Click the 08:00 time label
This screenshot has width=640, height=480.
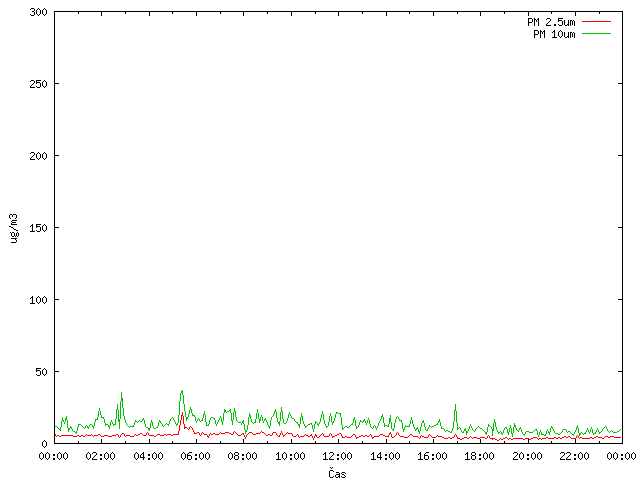[x=242, y=456]
